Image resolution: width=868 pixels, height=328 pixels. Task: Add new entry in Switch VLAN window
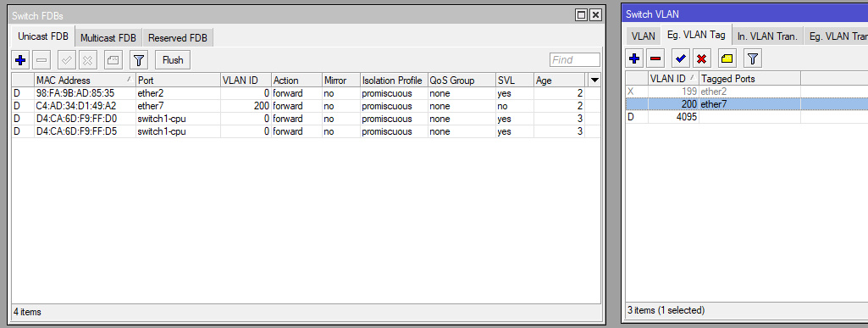634,58
